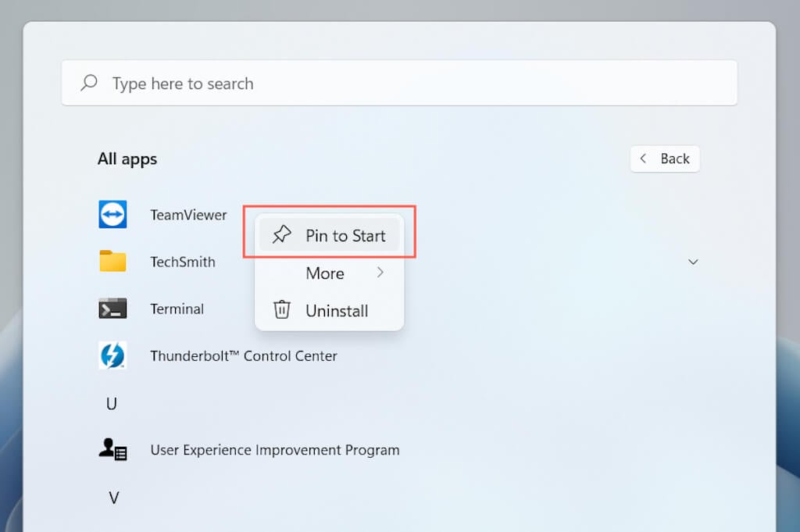Image resolution: width=800 pixels, height=532 pixels.
Task: Choose Uninstall from the context menu
Action: [337, 311]
